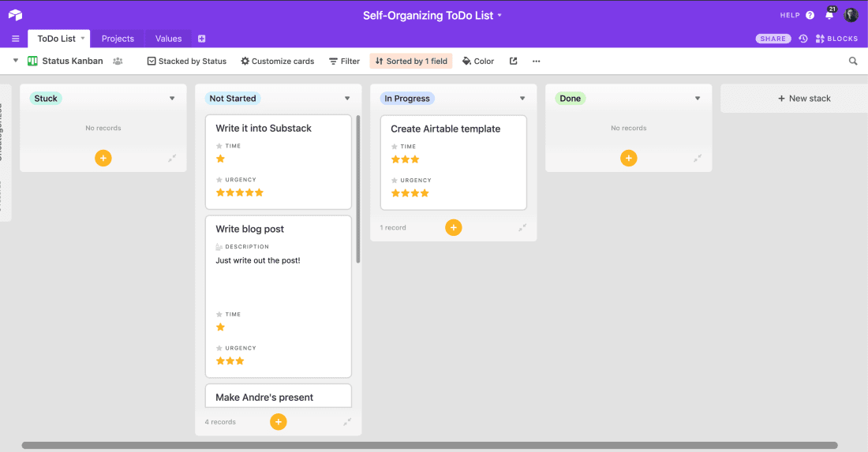Open notifications bell icon

[829, 15]
